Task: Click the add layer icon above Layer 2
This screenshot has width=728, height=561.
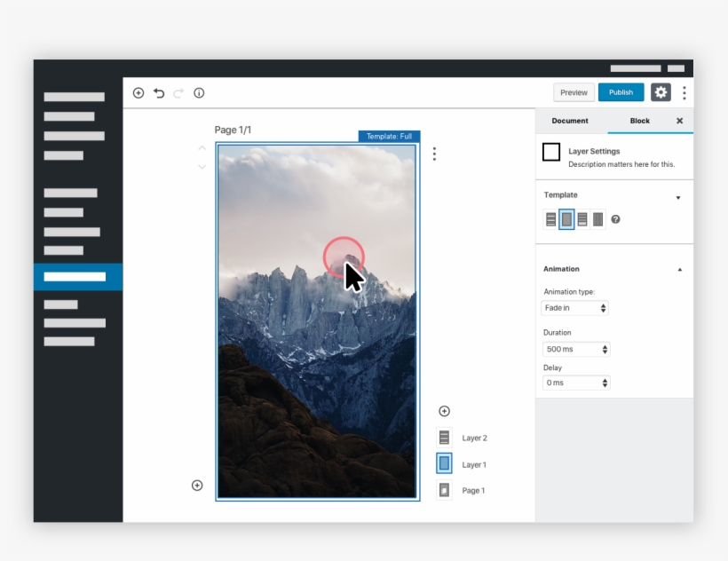Action: (444, 411)
